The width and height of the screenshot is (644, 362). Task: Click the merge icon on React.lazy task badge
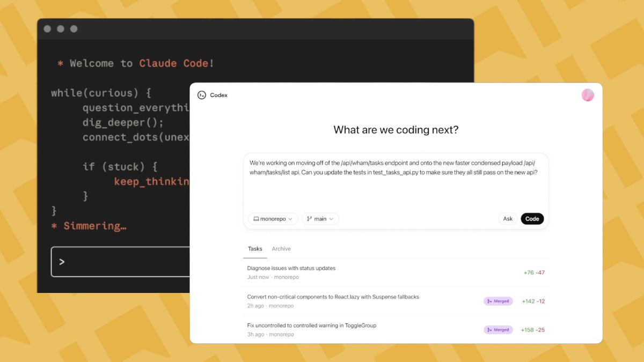[x=489, y=301]
